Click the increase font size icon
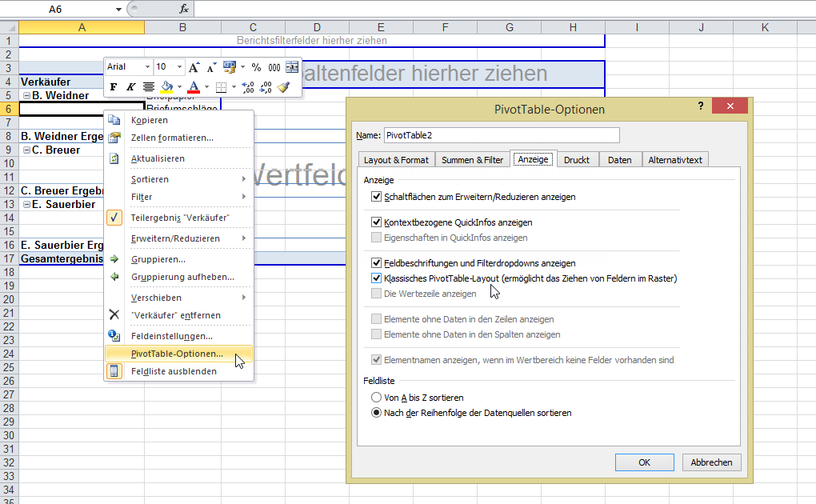 click(194, 68)
